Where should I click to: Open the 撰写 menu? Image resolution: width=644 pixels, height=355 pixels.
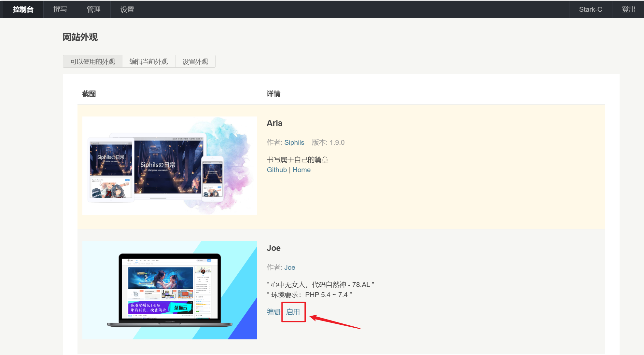tap(60, 9)
